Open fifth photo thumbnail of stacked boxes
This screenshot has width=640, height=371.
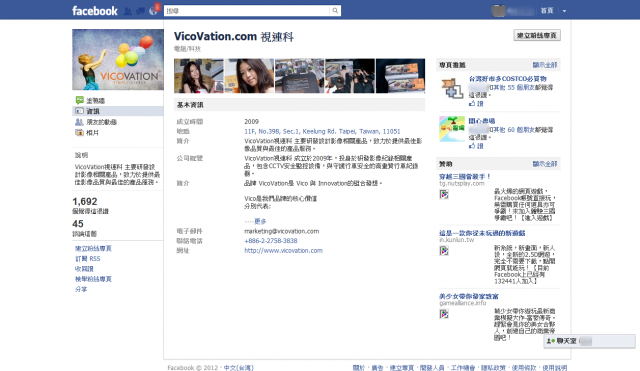(x=400, y=76)
